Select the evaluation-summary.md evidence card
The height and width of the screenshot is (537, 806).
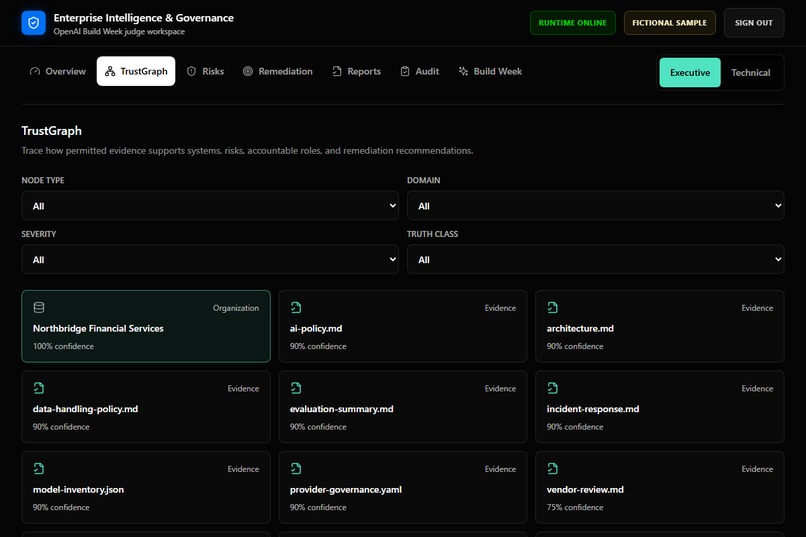(x=402, y=406)
